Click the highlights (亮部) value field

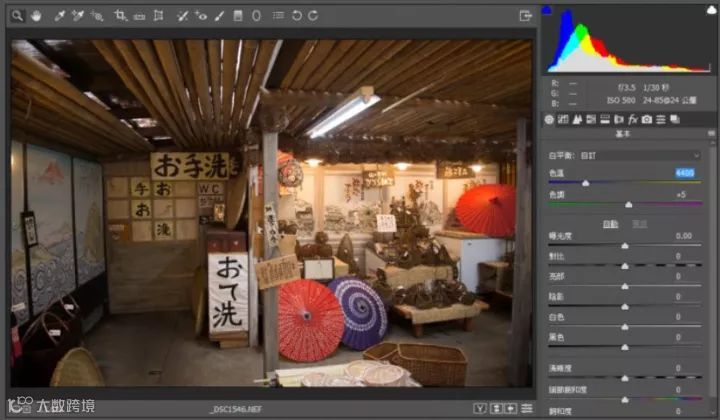click(x=678, y=276)
